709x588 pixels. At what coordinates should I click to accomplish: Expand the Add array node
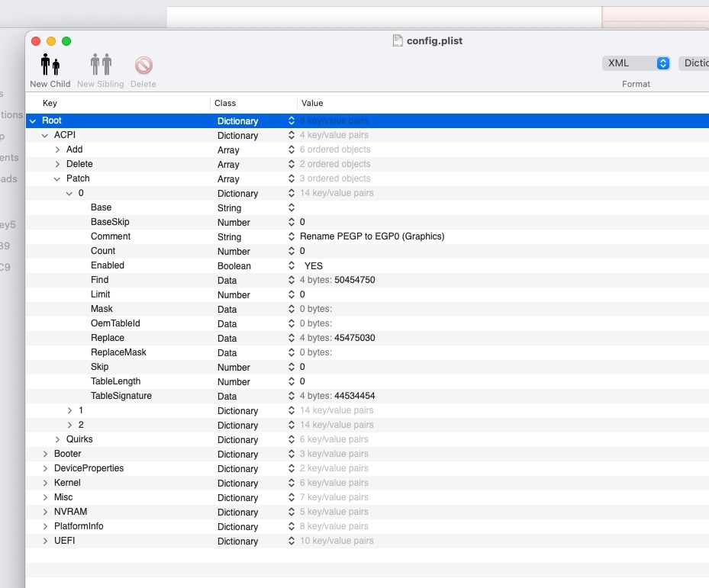(57, 149)
